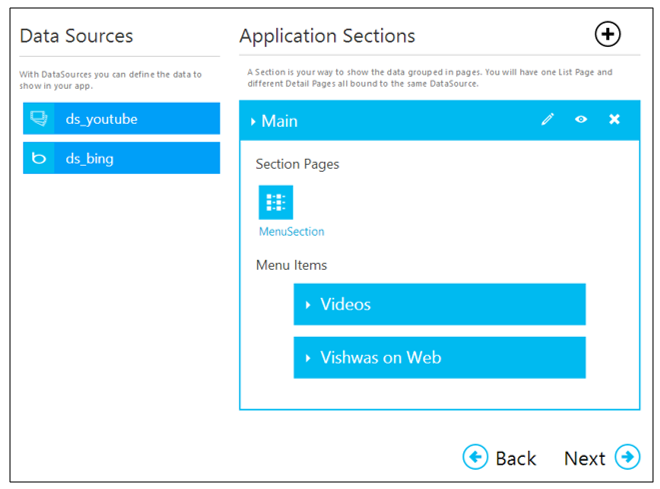Click the ds_youtube source icon
Viewport: 660px width, 489px height.
39,119
